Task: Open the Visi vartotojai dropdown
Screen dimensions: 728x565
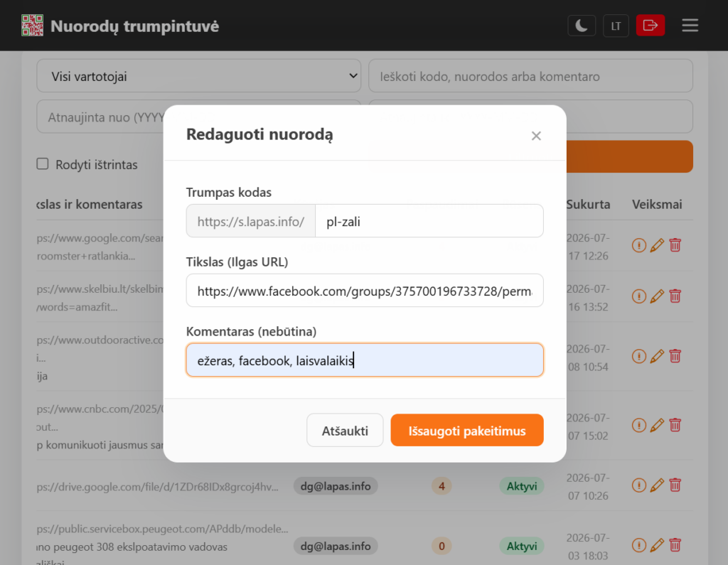Action: [199, 75]
